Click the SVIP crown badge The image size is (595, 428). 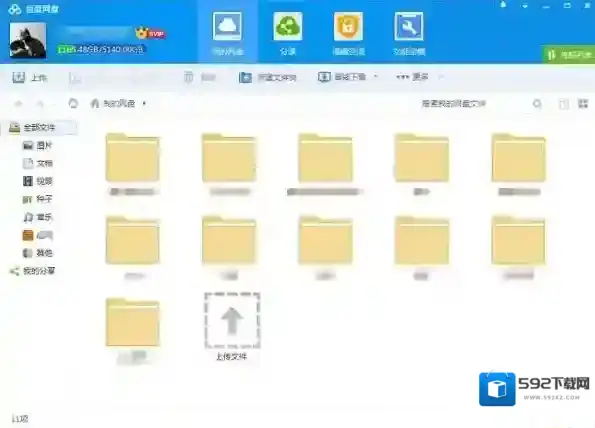[151, 34]
